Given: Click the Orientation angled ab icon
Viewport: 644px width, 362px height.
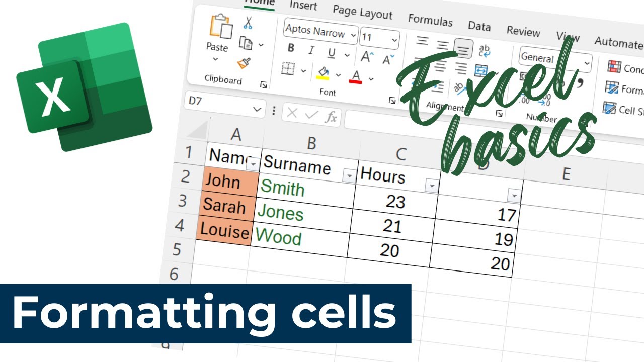Looking at the screenshot, I should [460, 88].
